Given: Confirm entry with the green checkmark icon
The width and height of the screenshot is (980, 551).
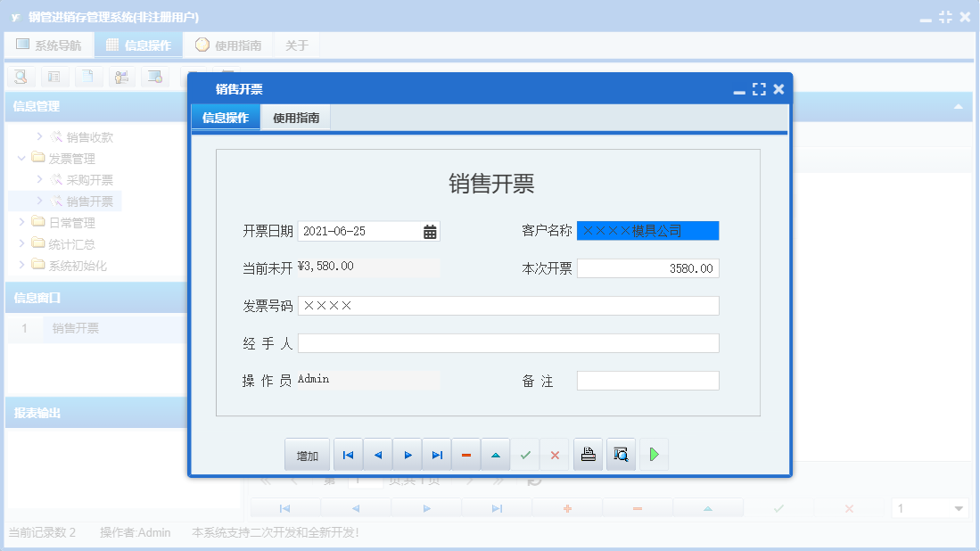Looking at the screenshot, I should coord(524,454).
